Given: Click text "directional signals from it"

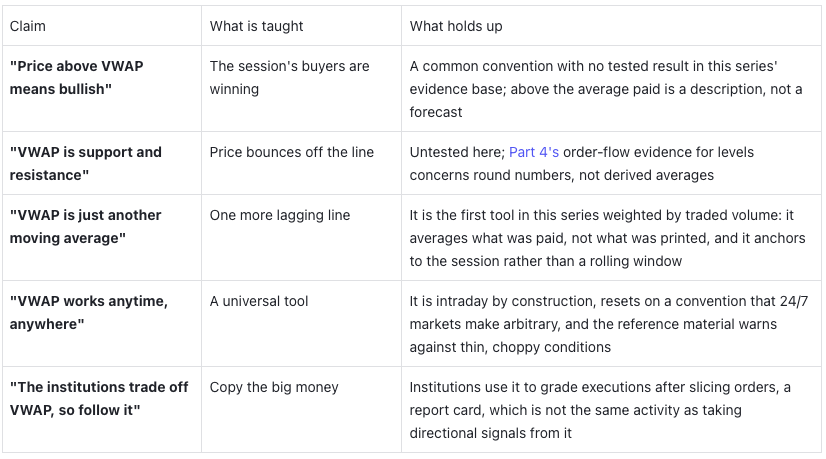Looking at the screenshot, I should click(490, 433).
